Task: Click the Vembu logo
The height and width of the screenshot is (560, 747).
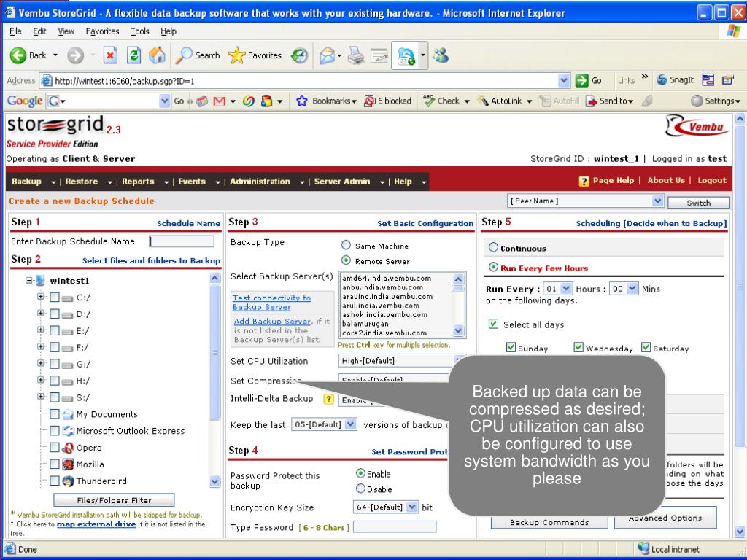Action: [697, 127]
